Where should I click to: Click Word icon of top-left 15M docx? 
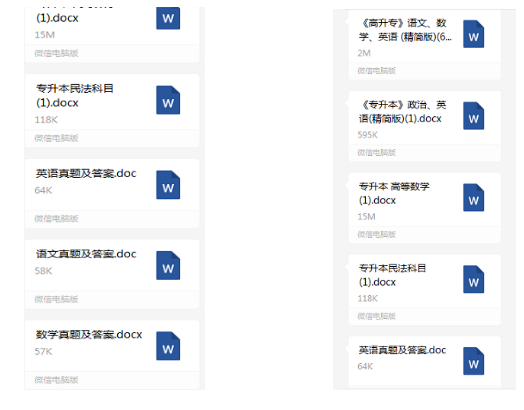(x=168, y=18)
